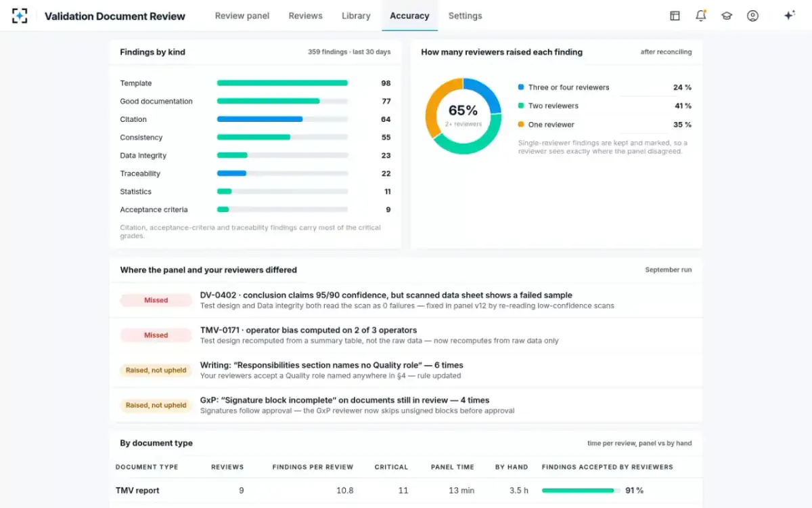Click the Template count 98
Viewport: 812px width, 508px height.
(x=386, y=83)
